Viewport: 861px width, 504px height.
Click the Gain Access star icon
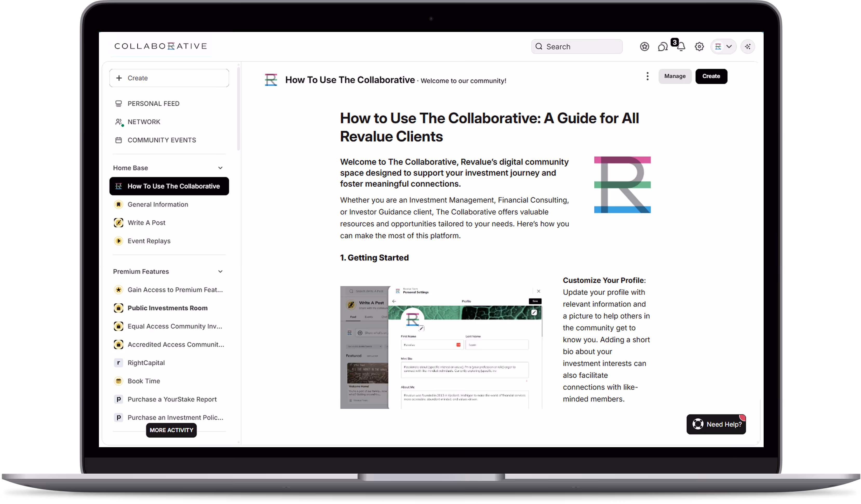(x=119, y=290)
